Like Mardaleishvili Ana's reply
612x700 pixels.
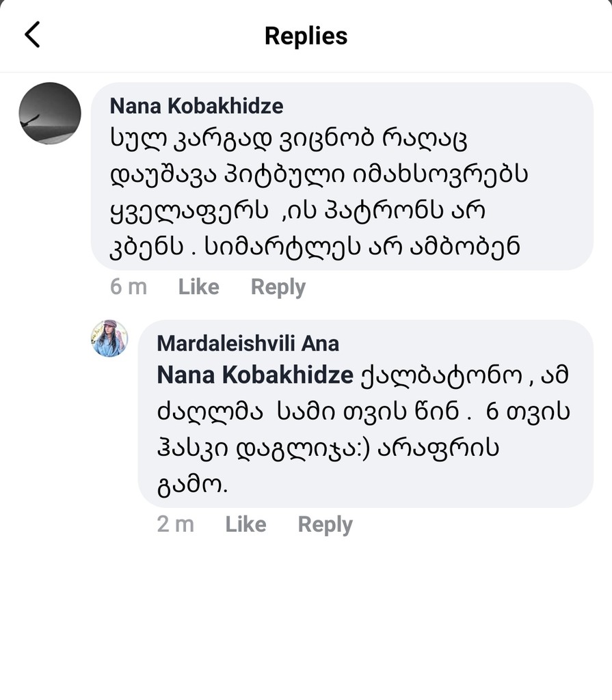pyautogui.click(x=245, y=524)
